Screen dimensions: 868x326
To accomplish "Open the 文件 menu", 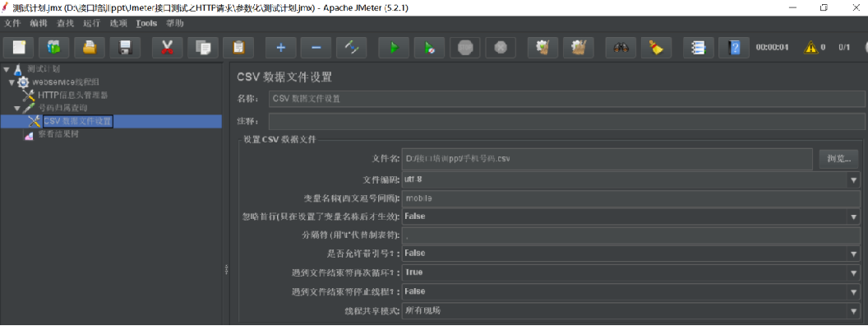I will 12,23.
